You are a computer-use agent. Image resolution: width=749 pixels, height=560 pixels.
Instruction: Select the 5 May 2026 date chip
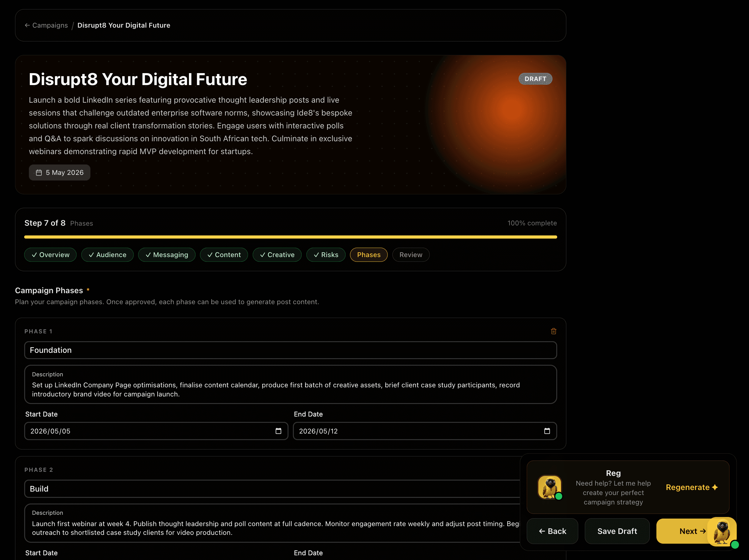point(60,173)
